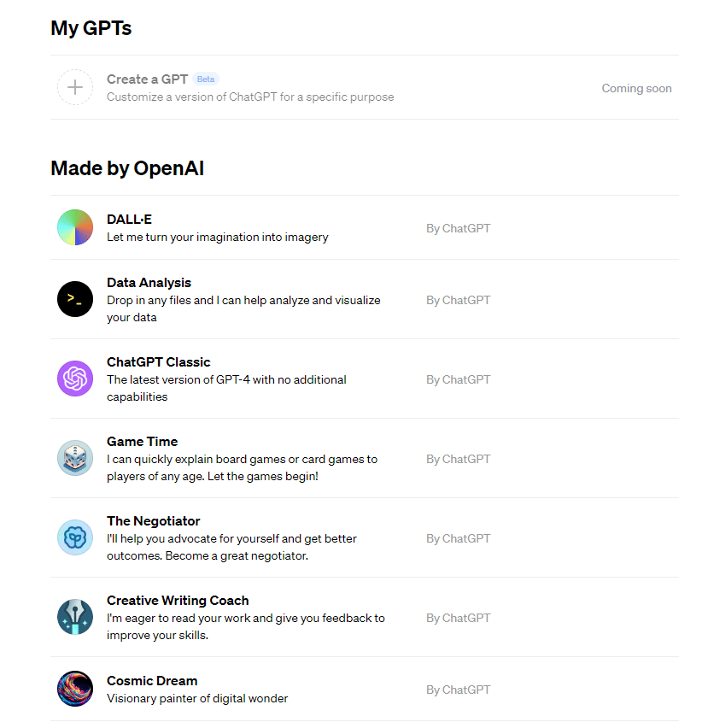
Task: Select the DALL·E color wheel icon
Action: click(x=75, y=227)
